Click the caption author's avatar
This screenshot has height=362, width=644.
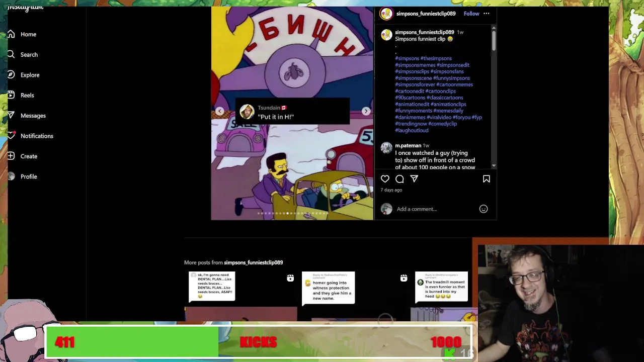click(386, 35)
